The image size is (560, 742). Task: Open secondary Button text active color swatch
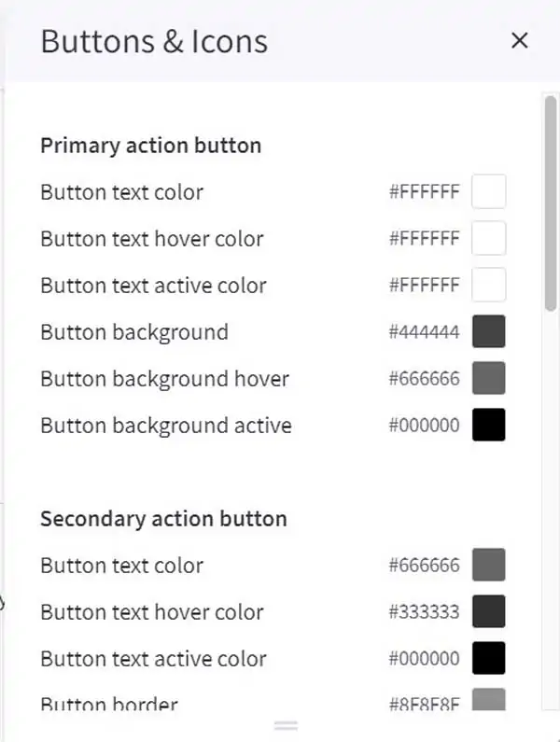click(x=488, y=658)
